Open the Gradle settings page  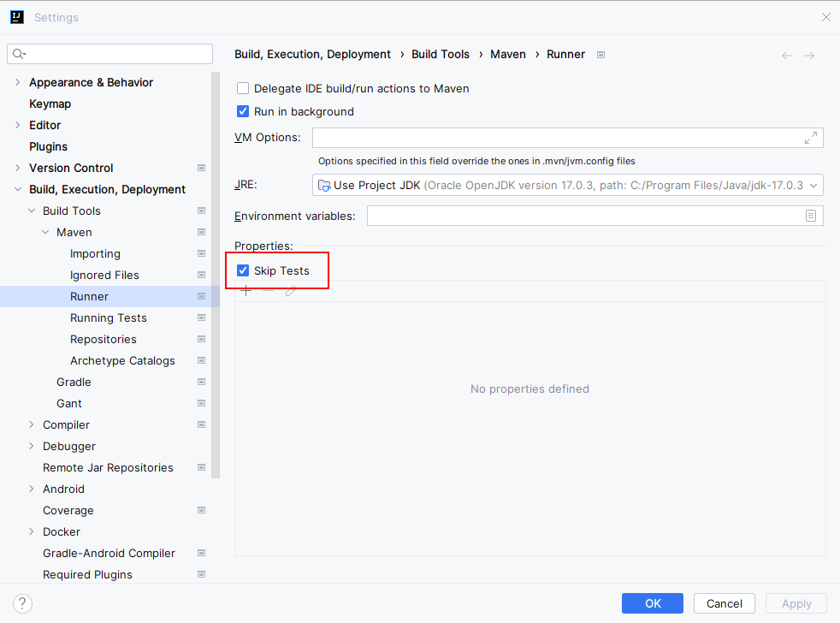tap(74, 382)
